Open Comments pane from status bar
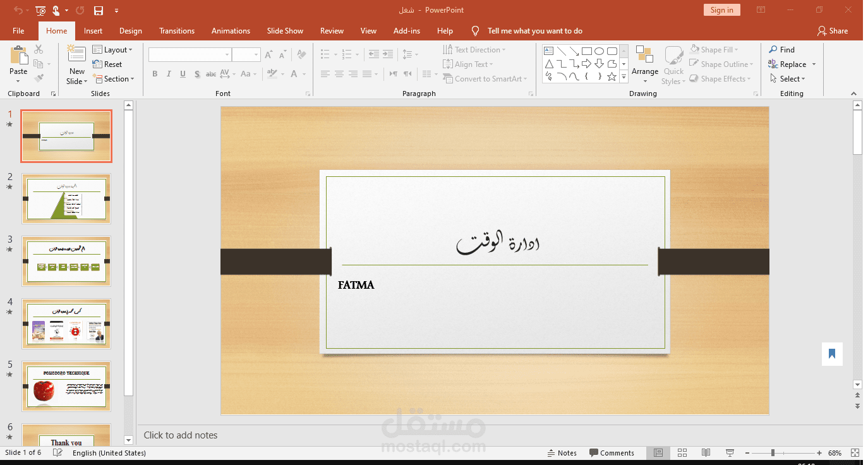 pyautogui.click(x=612, y=453)
